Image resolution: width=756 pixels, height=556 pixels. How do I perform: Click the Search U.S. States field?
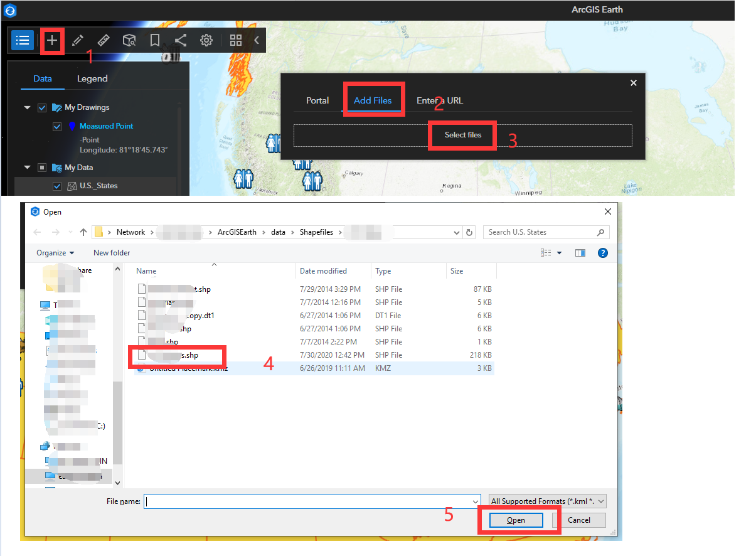click(x=546, y=232)
